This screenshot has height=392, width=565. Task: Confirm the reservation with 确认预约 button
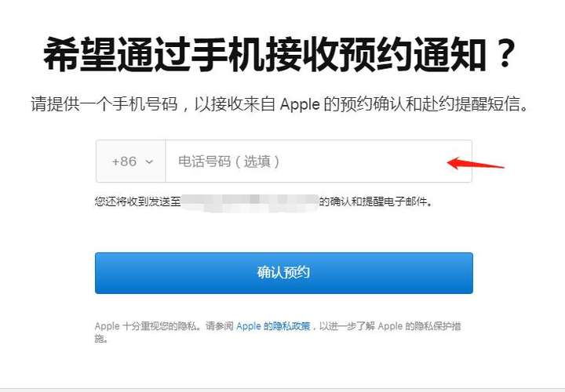click(x=284, y=273)
